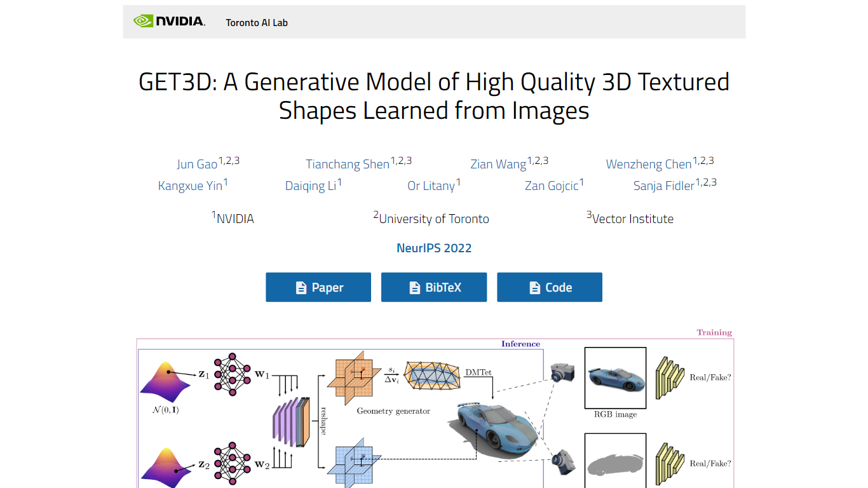Open Tianchang Shen's author link
This screenshot has height=488, width=868.
[x=348, y=164]
